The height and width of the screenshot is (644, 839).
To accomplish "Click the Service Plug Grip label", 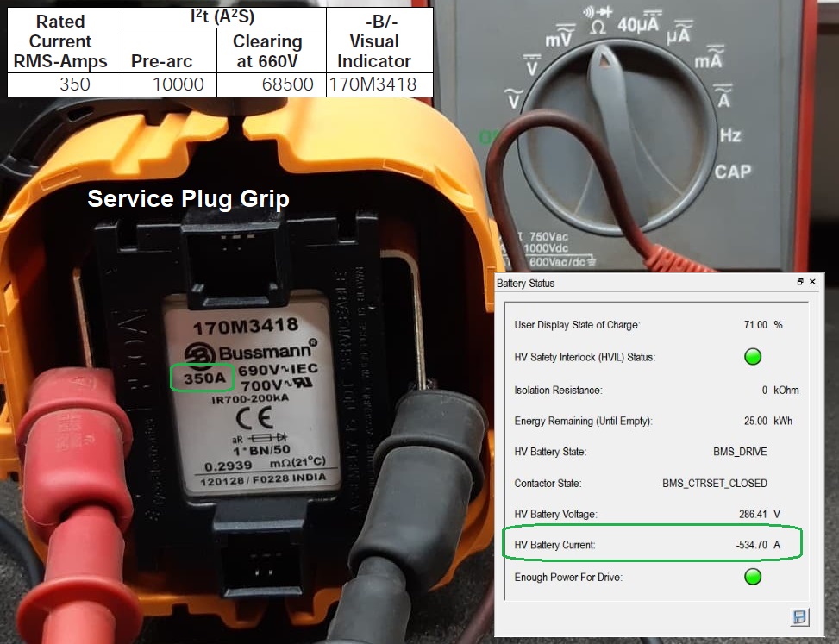I will 188,198.
